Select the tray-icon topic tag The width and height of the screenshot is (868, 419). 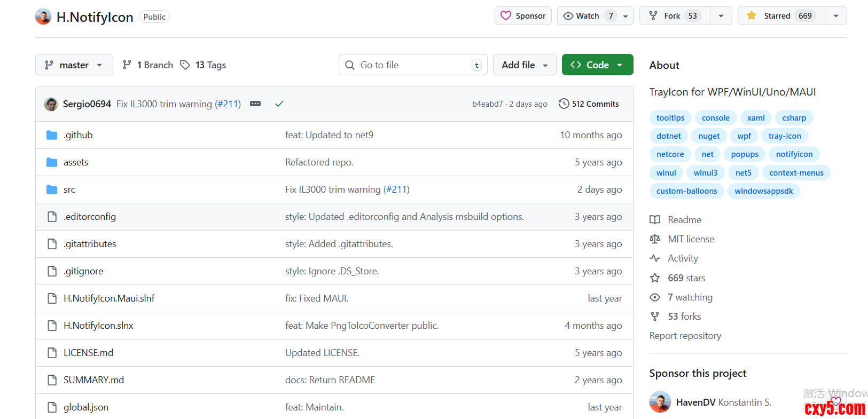click(x=784, y=136)
